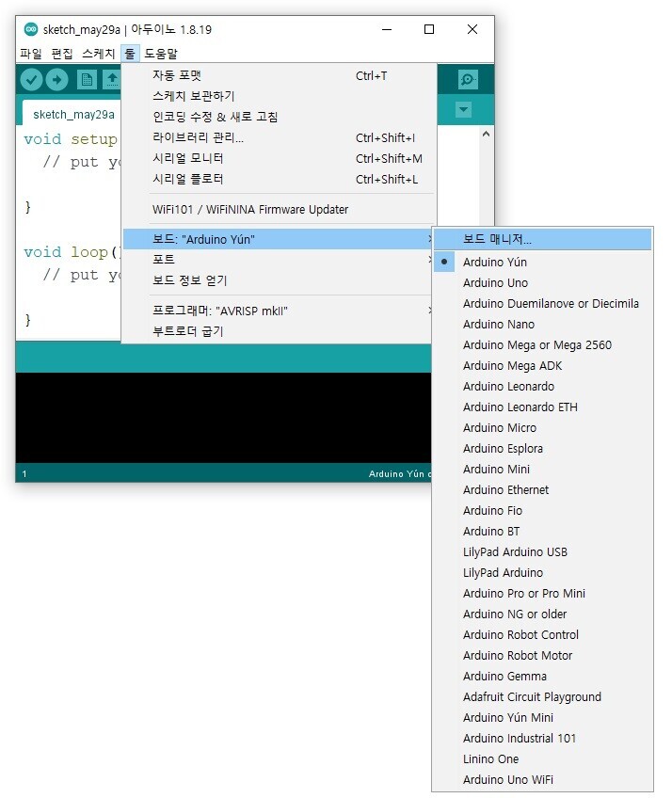Image resolution: width=672 pixels, height=798 pixels.
Task: Open the 파일 menu
Action: click(x=31, y=54)
